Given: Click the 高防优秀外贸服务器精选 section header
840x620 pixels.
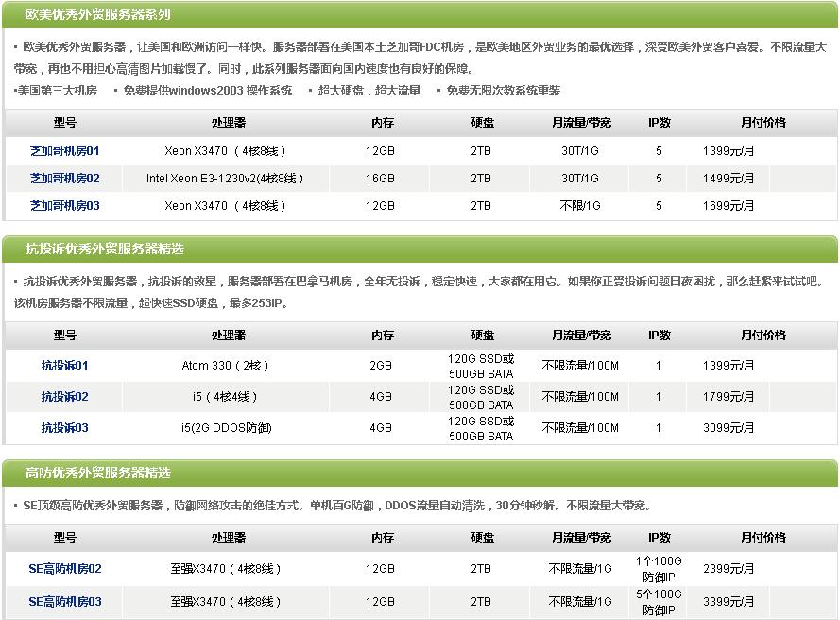Looking at the screenshot, I should [x=97, y=473].
